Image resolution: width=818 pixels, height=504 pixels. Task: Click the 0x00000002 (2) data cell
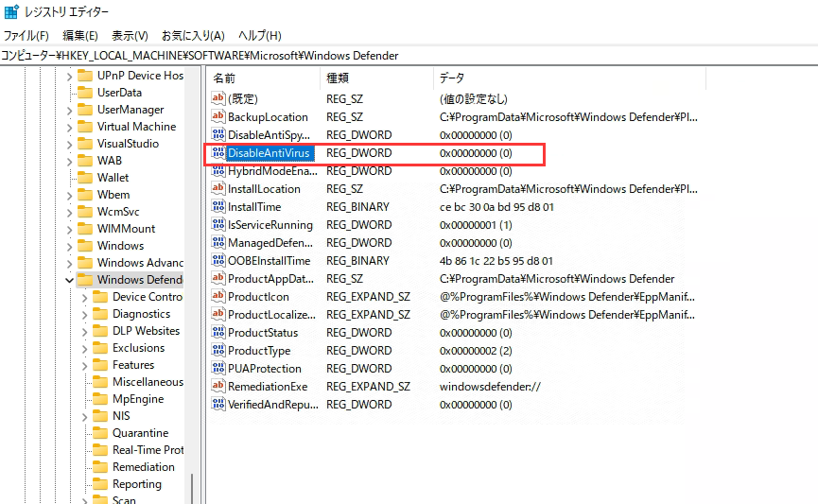point(476,351)
